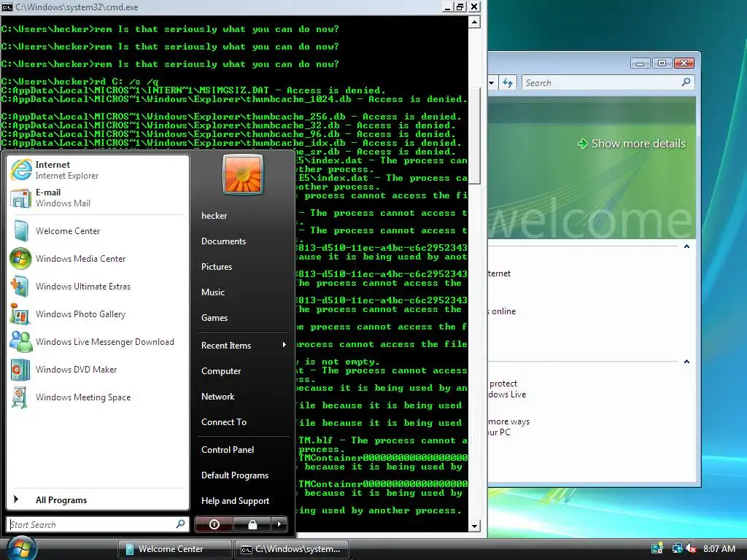The width and height of the screenshot is (747, 560).
Task: Open Windows Photo Gallery
Action: pyautogui.click(x=98, y=314)
